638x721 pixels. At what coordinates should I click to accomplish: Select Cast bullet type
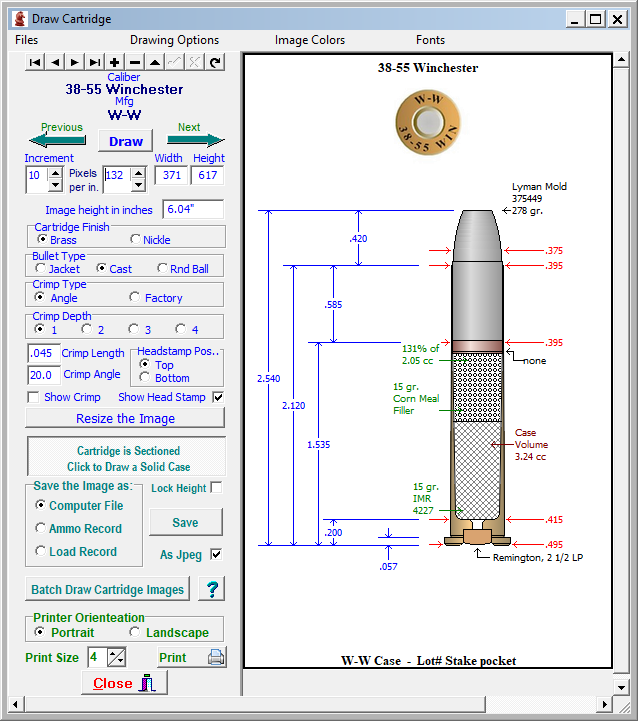click(101, 268)
